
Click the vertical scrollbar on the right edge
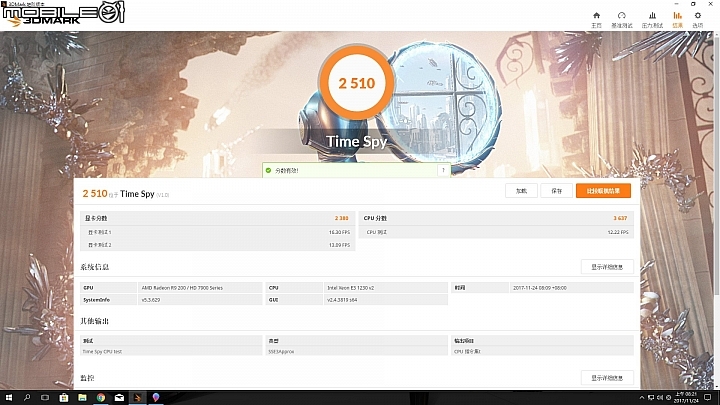(716, 164)
